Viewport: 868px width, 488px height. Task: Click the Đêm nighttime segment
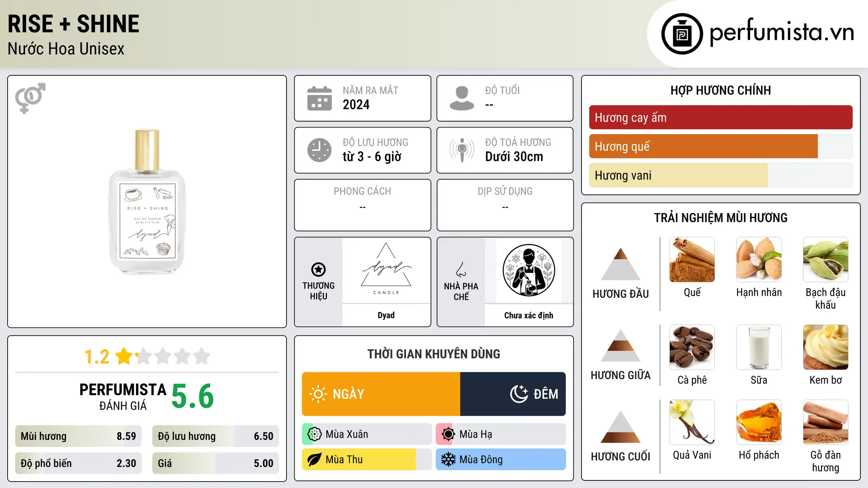[513, 394]
